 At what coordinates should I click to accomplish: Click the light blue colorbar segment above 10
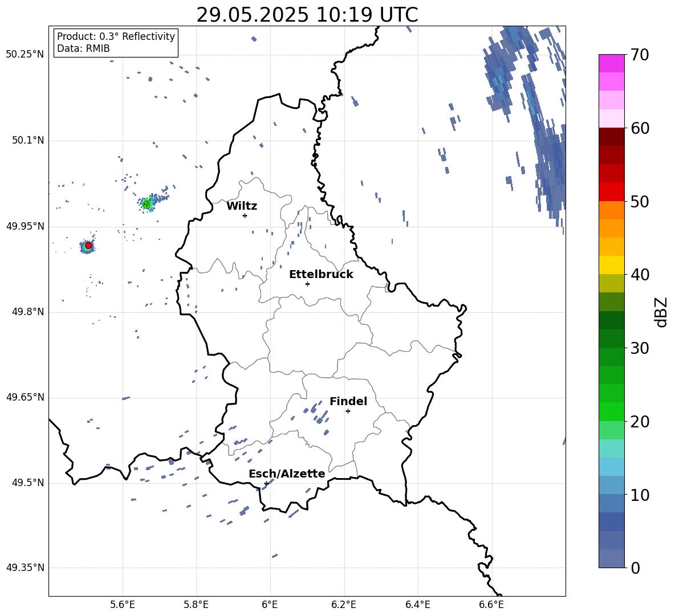pos(611,485)
